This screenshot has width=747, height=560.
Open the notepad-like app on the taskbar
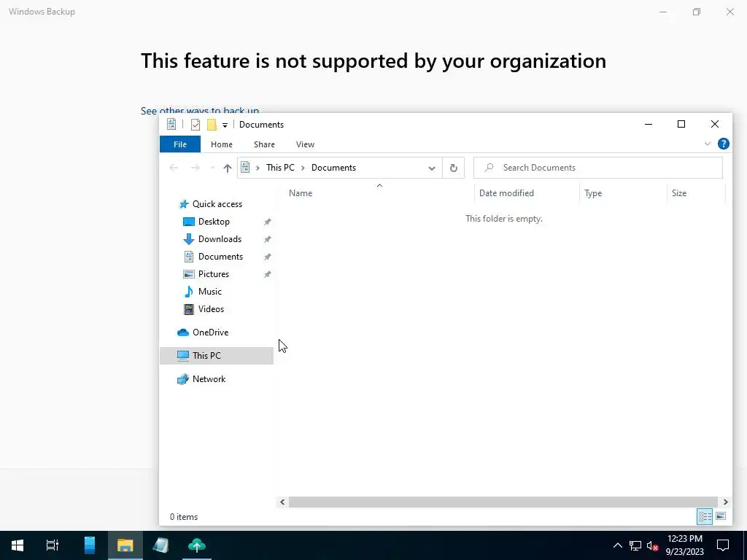[x=160, y=545]
